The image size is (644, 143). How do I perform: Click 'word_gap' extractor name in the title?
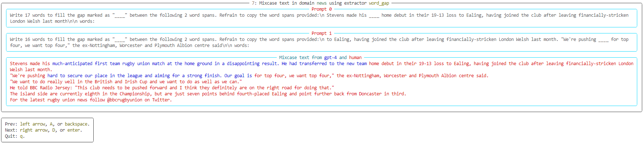point(379,3)
